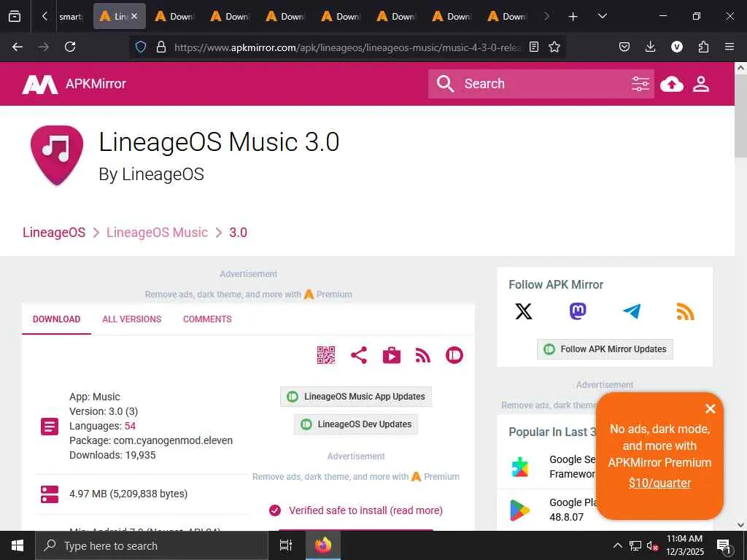Open Firefox extensions puzzle icon
Image resolution: width=747 pixels, height=560 pixels.
tap(703, 47)
